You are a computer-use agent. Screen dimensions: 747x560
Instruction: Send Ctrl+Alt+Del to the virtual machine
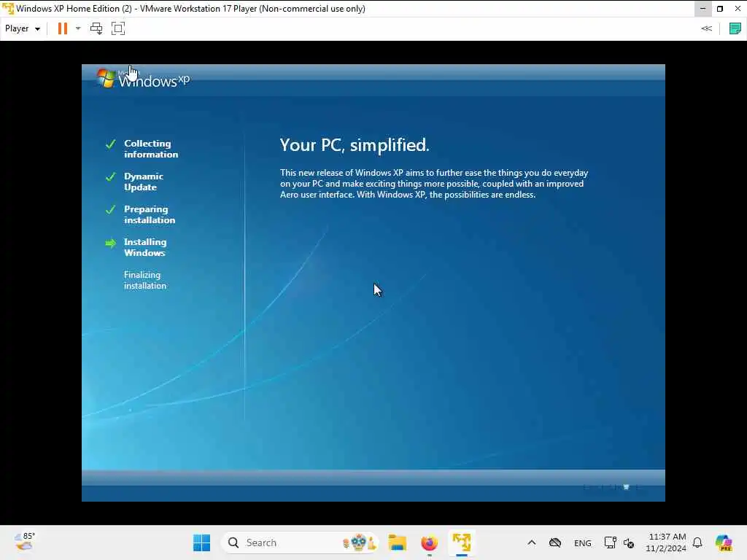96,28
